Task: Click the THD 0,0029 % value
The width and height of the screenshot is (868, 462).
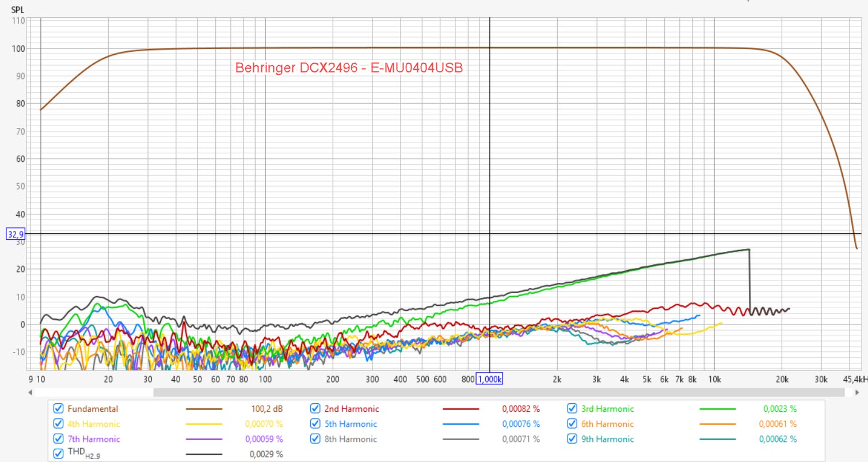Action: [267, 454]
